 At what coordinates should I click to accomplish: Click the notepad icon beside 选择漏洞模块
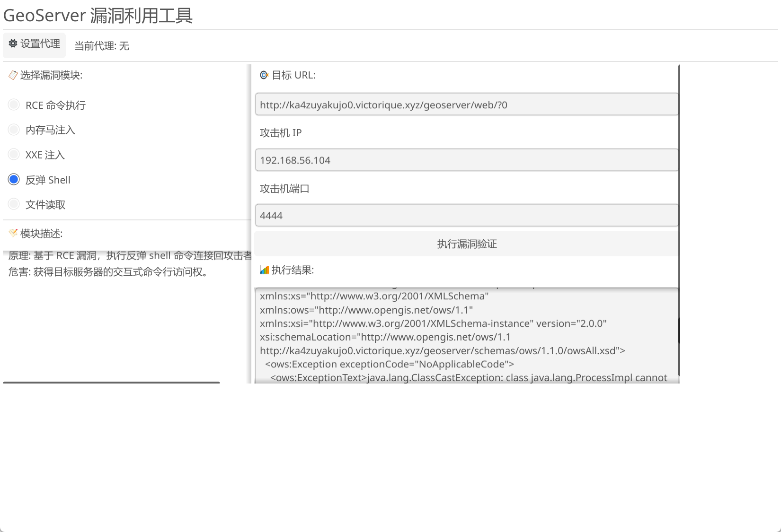click(13, 75)
